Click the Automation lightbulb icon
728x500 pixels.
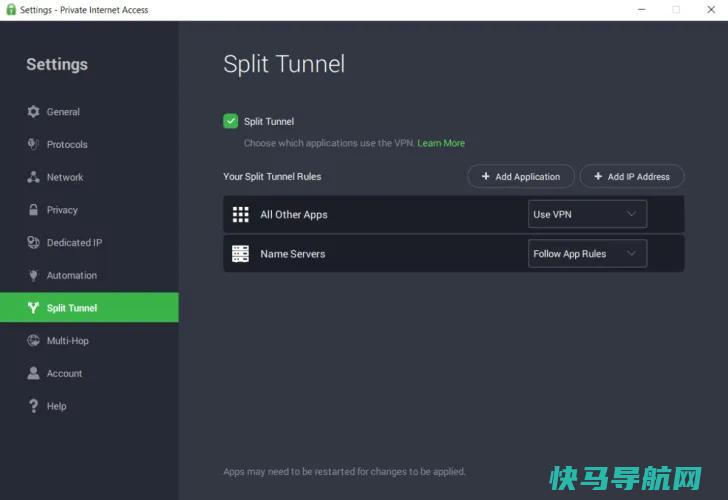point(33,275)
